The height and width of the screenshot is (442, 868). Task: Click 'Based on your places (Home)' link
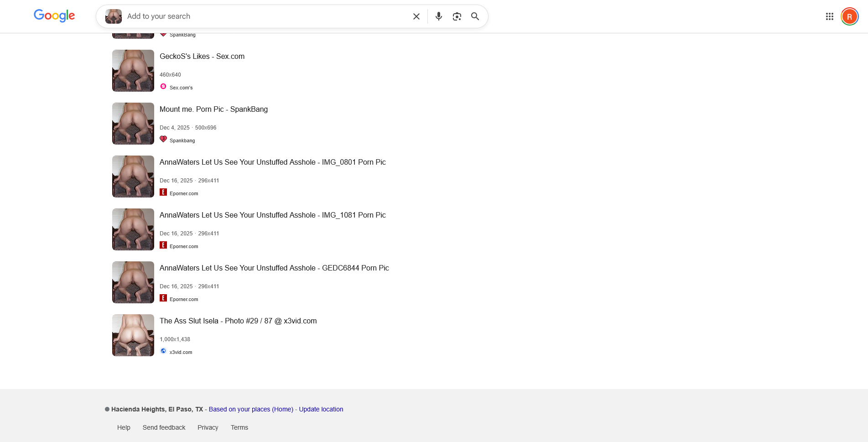(251, 409)
